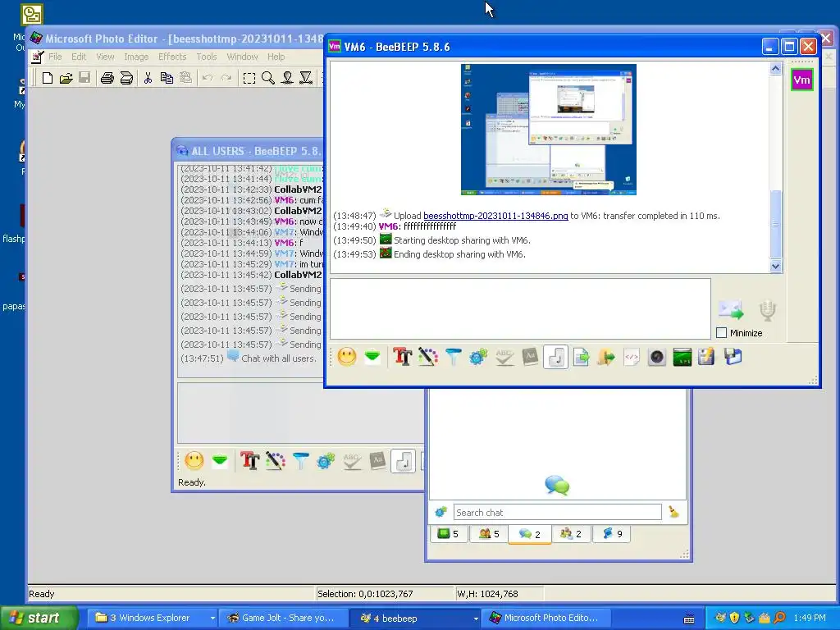Clear search with the broom icon
This screenshot has width=840, height=630.
tap(674, 512)
